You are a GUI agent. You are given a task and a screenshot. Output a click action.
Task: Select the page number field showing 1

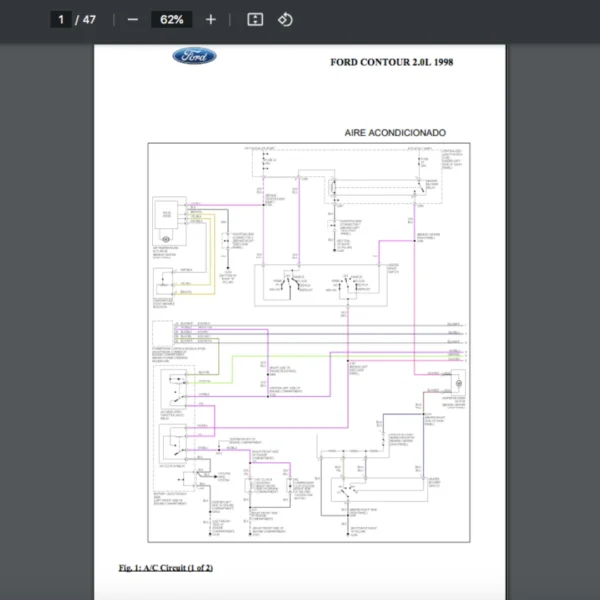62,19
